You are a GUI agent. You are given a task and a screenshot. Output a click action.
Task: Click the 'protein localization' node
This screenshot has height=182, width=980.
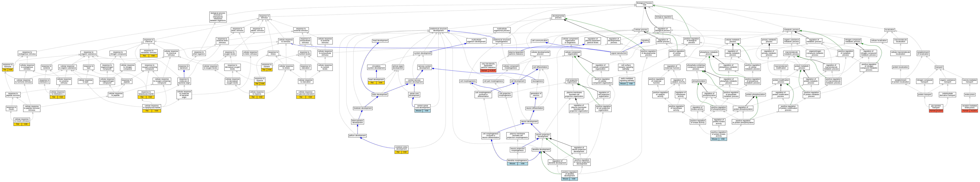coord(901,67)
